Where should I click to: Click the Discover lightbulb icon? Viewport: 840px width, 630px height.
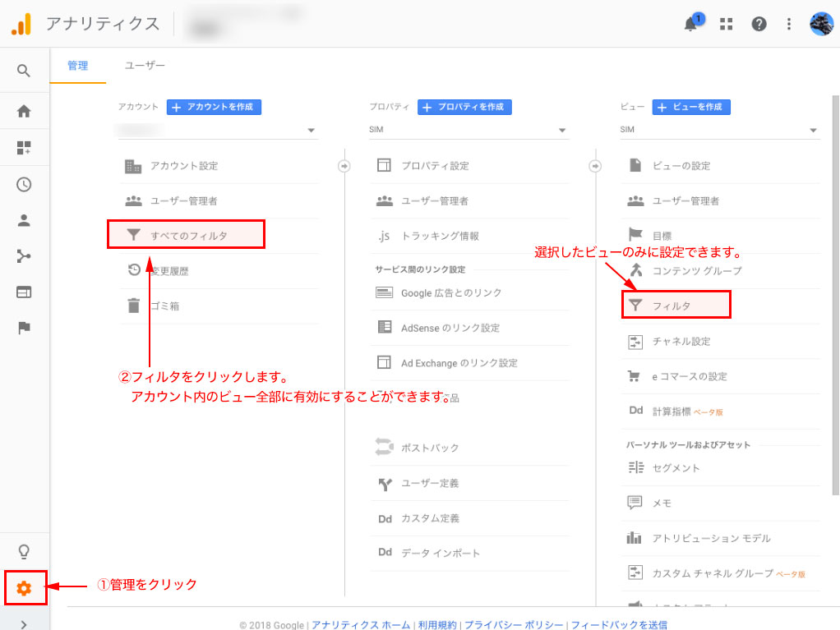click(24, 551)
